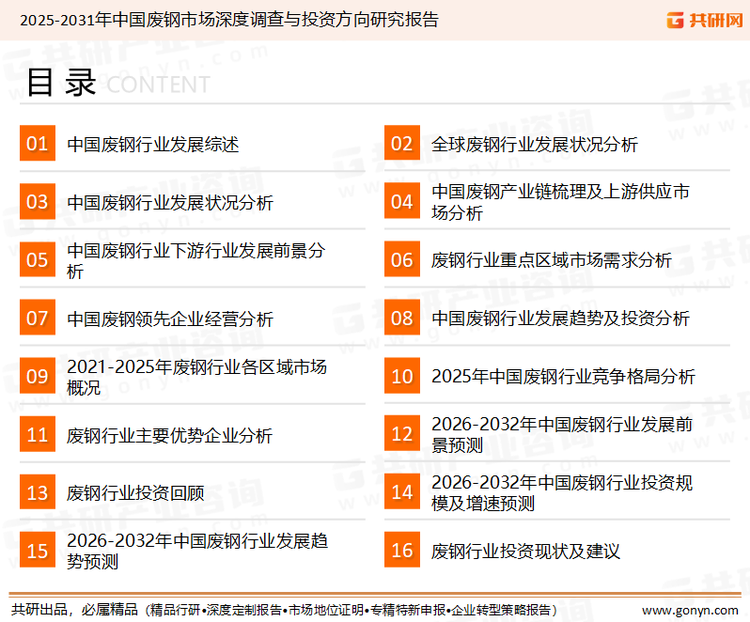750x622 pixels.
Task: Select 中国废钢行业下游行业发展前景分析 entry
Action: point(196,260)
